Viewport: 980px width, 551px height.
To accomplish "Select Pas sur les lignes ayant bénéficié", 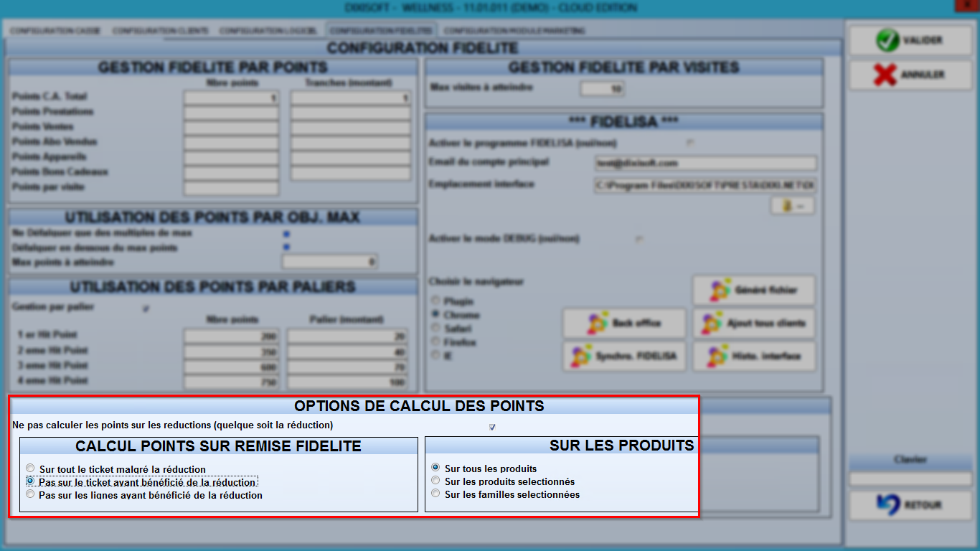I will (30, 494).
